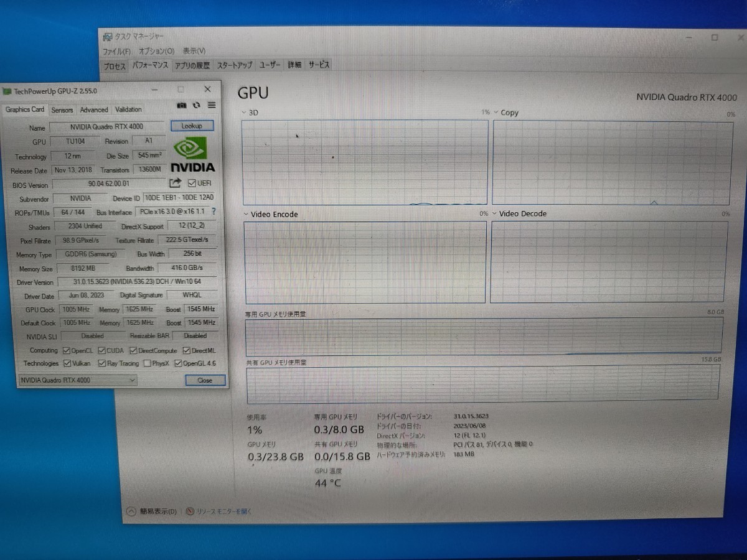Image resolution: width=747 pixels, height=560 pixels.
Task: Open the Video Encode graph dropdown
Action: point(246,214)
